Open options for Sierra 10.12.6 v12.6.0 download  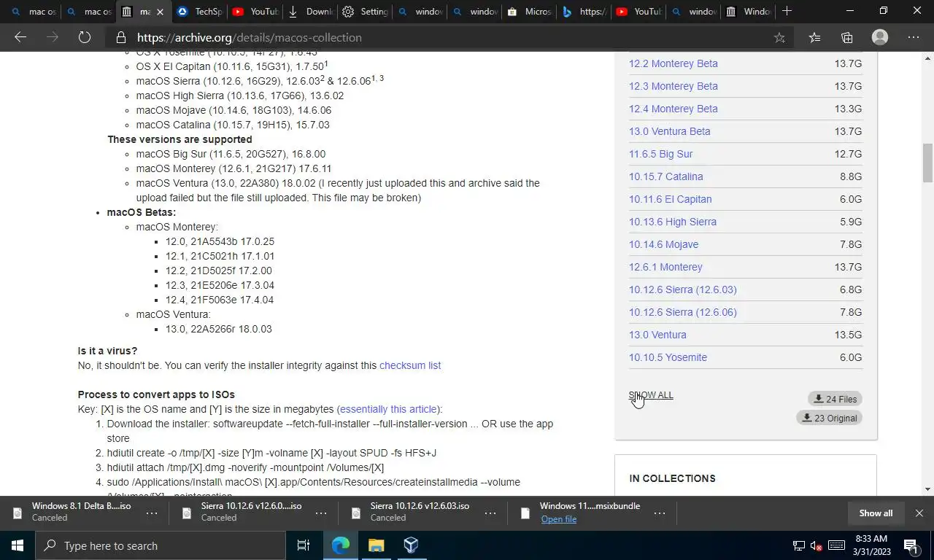[321, 513]
